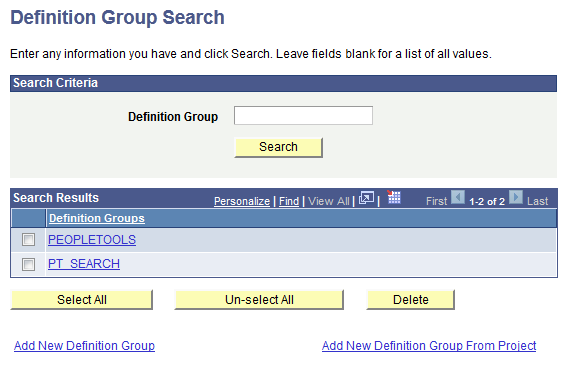582x379 pixels.
Task: Click the 1-2 of 2 row count
Action: tap(487, 202)
